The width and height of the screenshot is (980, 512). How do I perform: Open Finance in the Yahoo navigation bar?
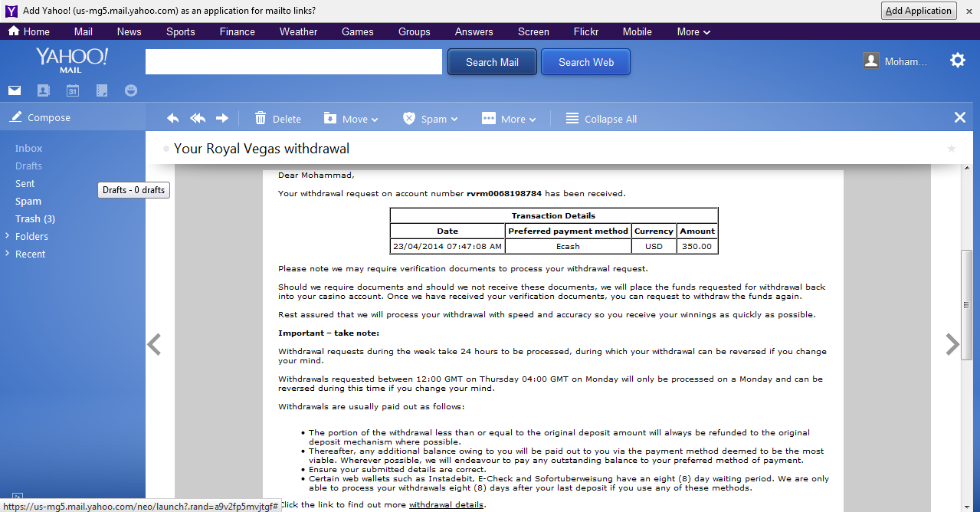coord(238,31)
